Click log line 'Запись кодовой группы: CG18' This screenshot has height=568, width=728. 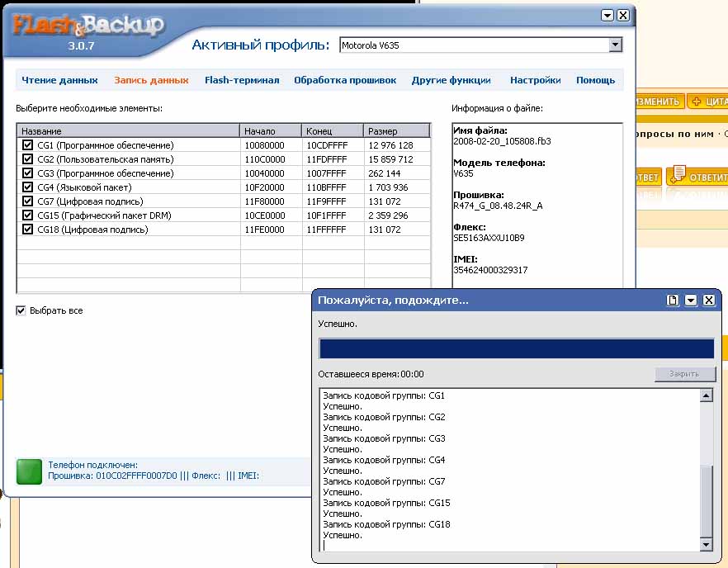coord(386,524)
